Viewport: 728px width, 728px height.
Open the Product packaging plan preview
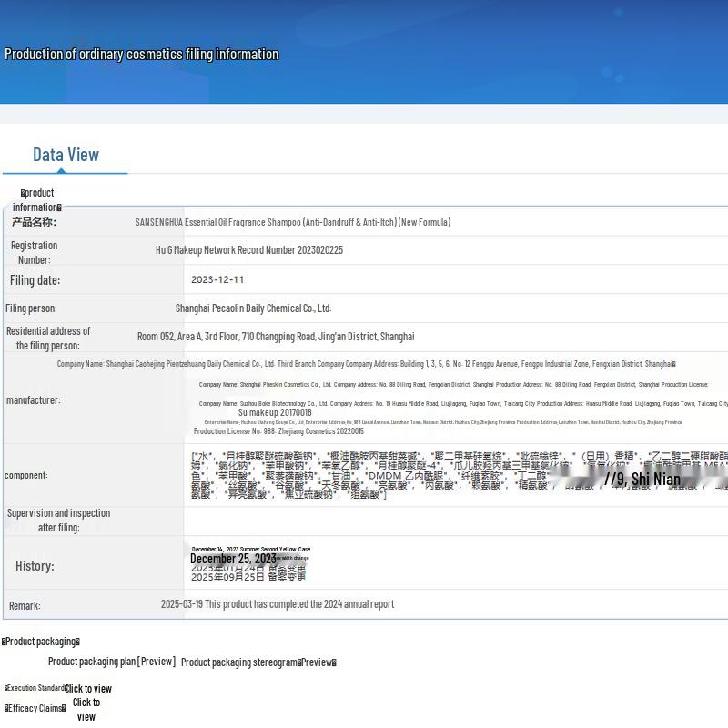pos(111,662)
